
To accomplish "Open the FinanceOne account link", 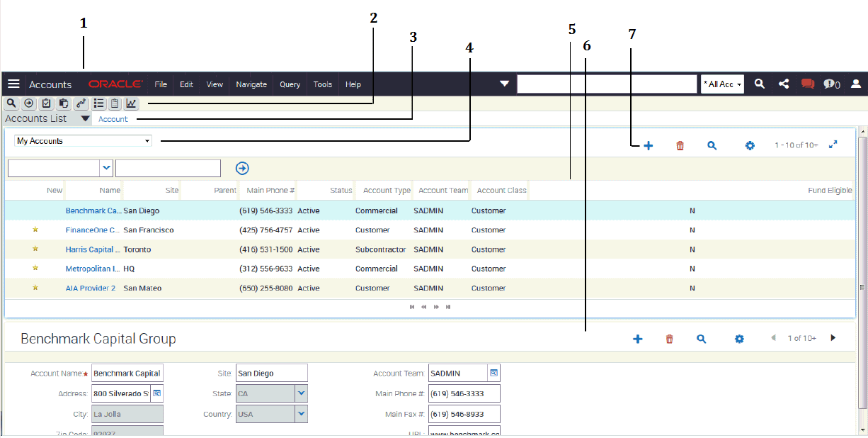I will 93,230.
